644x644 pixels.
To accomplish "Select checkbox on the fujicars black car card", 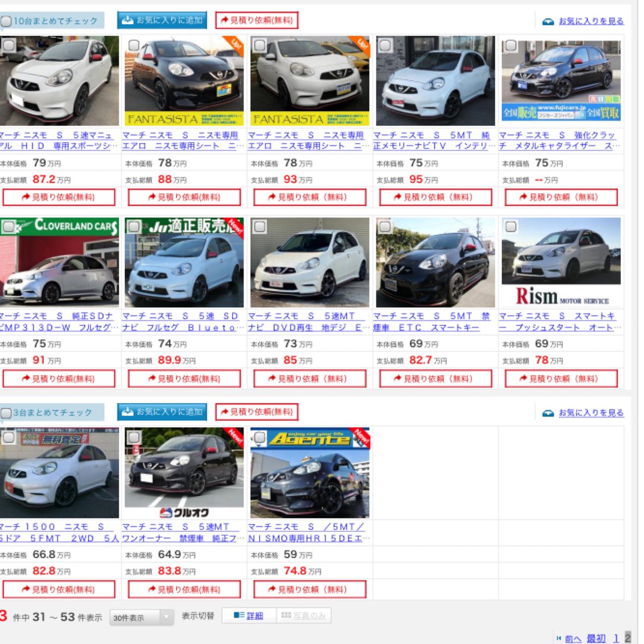I will click(511, 46).
